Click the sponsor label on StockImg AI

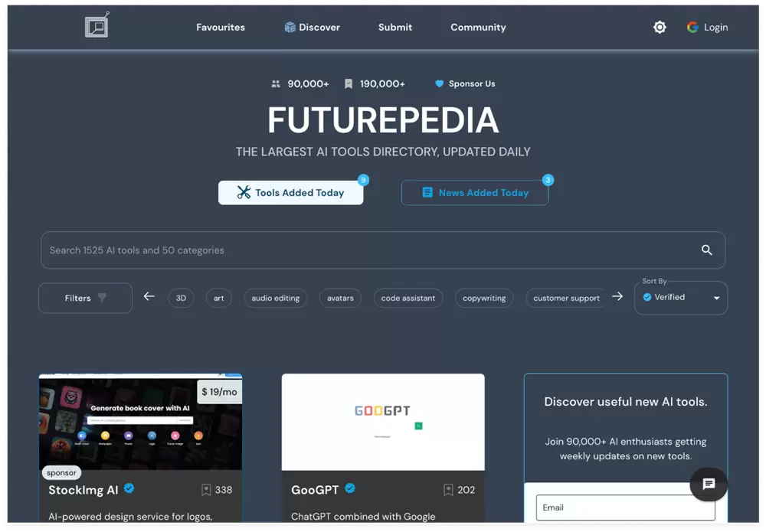coord(61,472)
